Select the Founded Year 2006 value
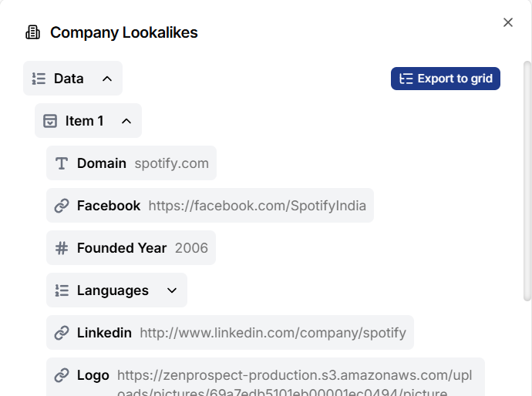The image size is (532, 396). tap(191, 248)
